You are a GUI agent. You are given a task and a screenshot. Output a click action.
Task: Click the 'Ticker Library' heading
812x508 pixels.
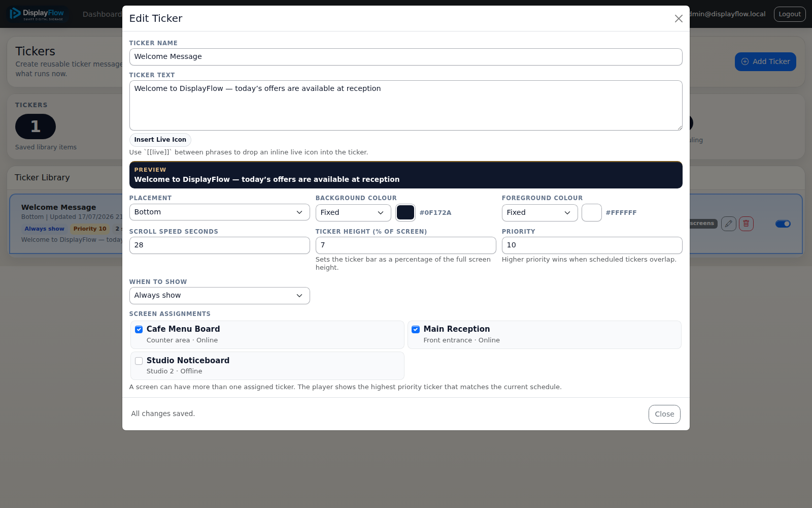point(42,177)
